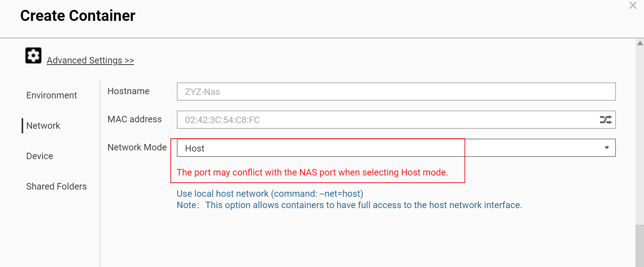Close the Create Container dialog
644x267 pixels.
(x=633, y=6)
